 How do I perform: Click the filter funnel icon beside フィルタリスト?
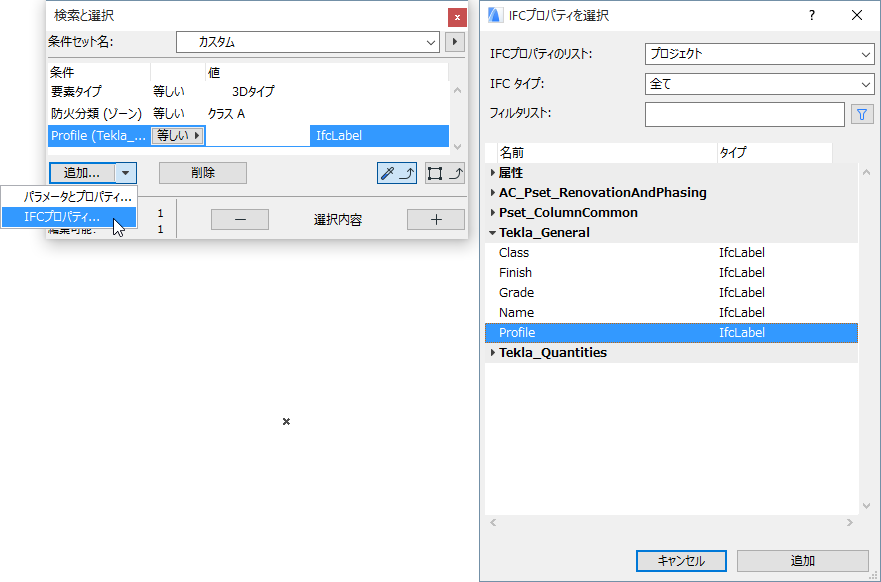(x=862, y=115)
